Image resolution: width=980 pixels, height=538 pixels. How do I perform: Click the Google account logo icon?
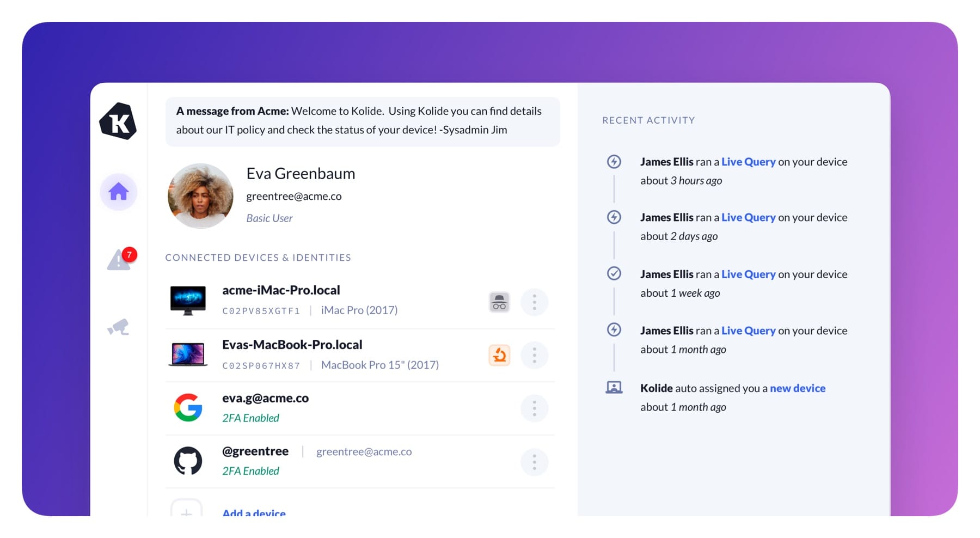click(188, 407)
